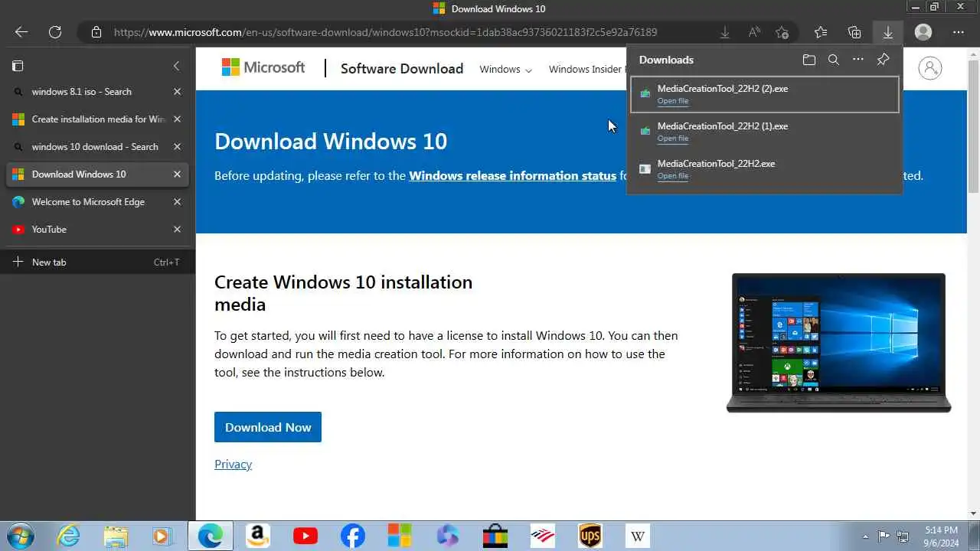Open the Facebook taskbar shortcut
The height and width of the screenshot is (551, 980).
tap(352, 536)
